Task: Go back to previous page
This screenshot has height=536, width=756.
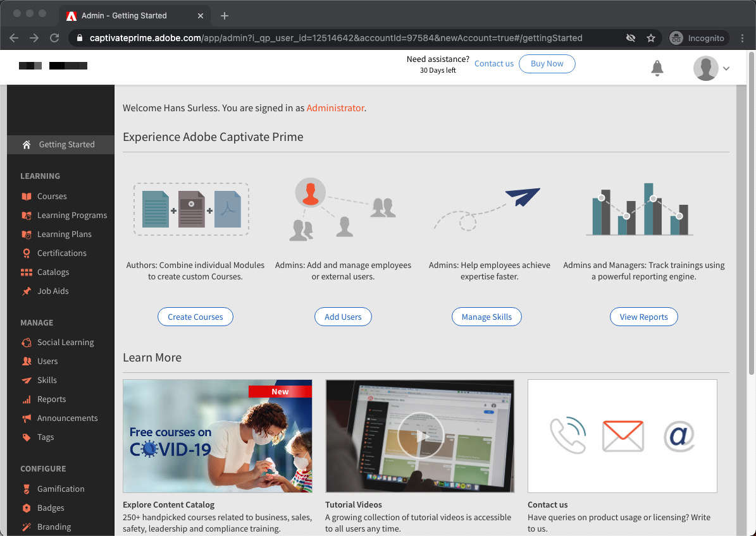Action: click(x=14, y=38)
